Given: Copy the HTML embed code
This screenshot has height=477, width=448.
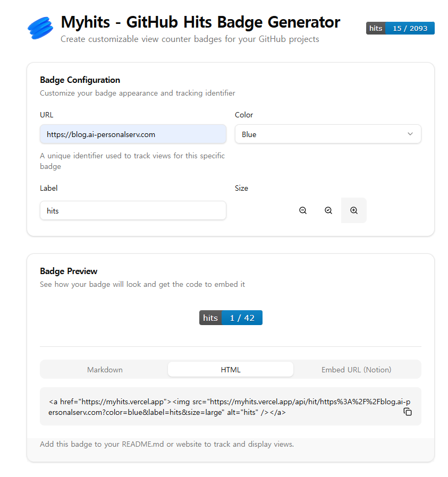Looking at the screenshot, I should tap(408, 412).
